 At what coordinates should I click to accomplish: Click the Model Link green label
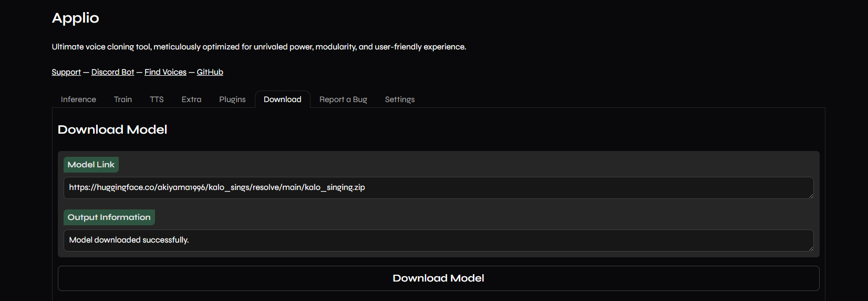[91, 165]
